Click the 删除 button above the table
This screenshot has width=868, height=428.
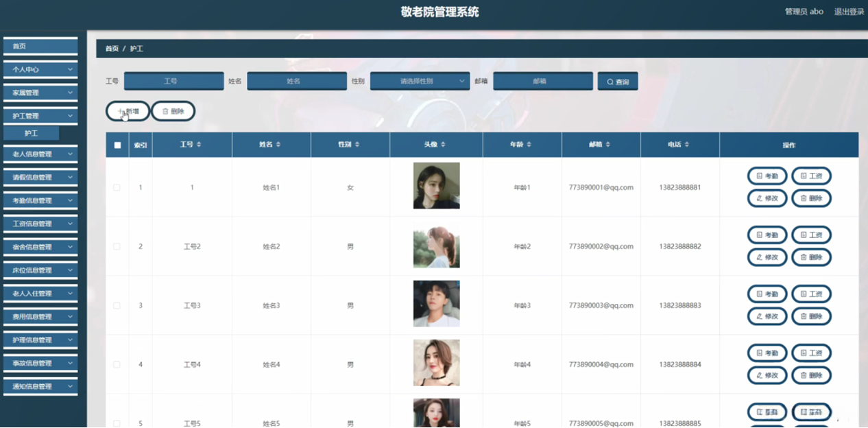pyautogui.click(x=173, y=111)
